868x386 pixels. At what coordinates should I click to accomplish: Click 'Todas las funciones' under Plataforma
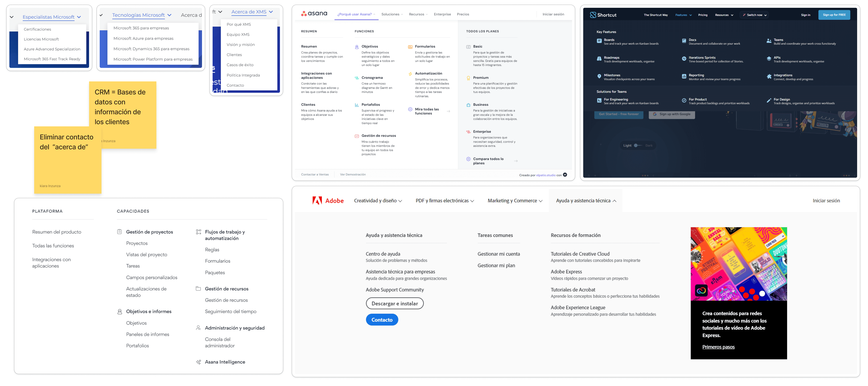53,245
